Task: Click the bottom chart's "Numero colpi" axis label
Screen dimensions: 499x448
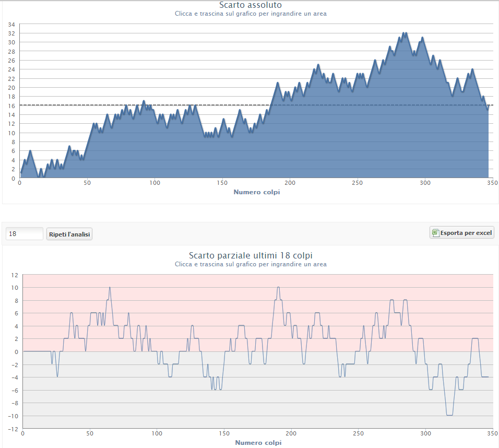Action: click(258, 442)
